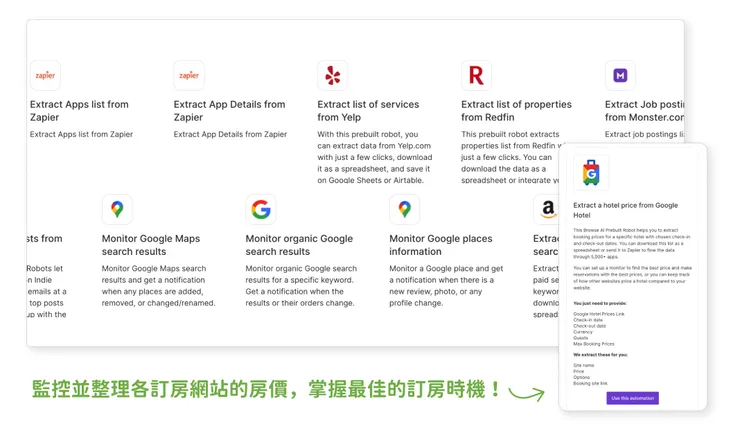Click "Currency" list entry
Viewport: 740px width, 428px height.
tap(583, 332)
